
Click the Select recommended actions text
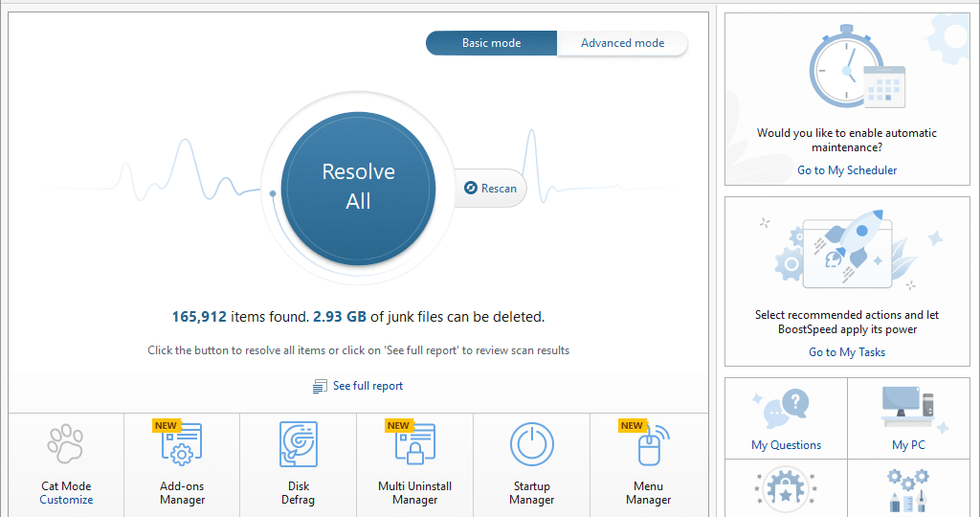tap(847, 322)
